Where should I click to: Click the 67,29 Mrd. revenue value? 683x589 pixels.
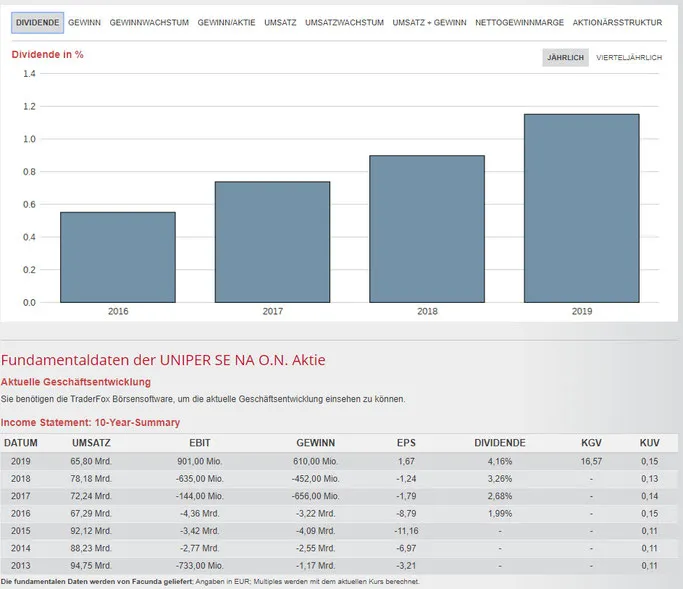click(91, 514)
